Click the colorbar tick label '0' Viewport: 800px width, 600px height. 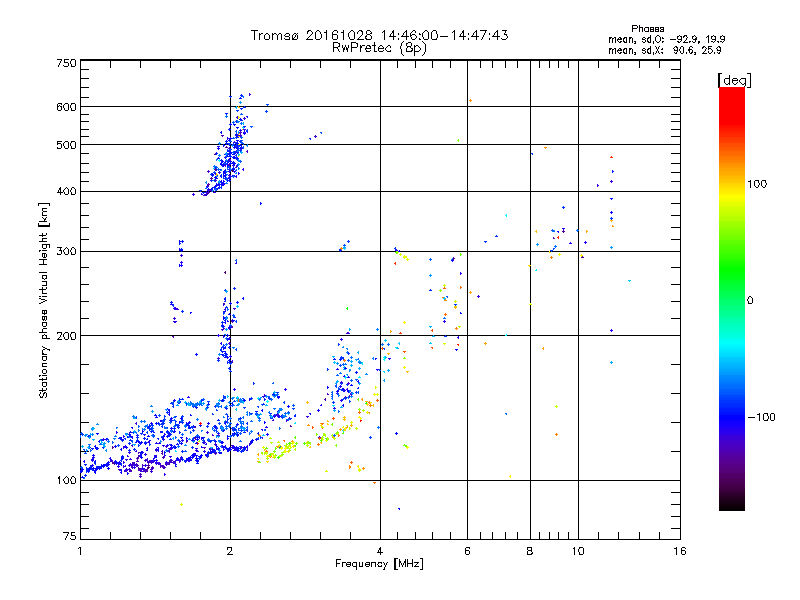coord(750,301)
